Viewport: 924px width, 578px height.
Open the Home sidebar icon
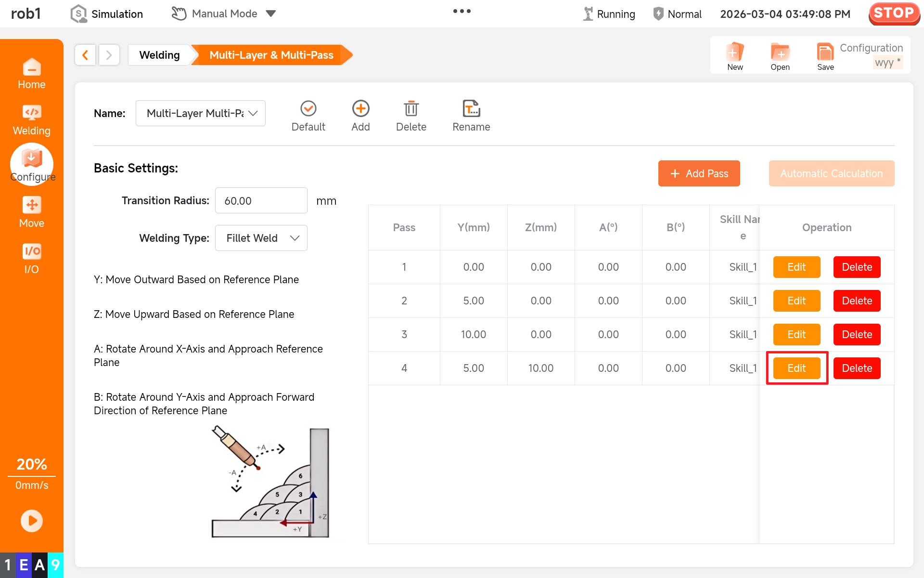(x=31, y=73)
